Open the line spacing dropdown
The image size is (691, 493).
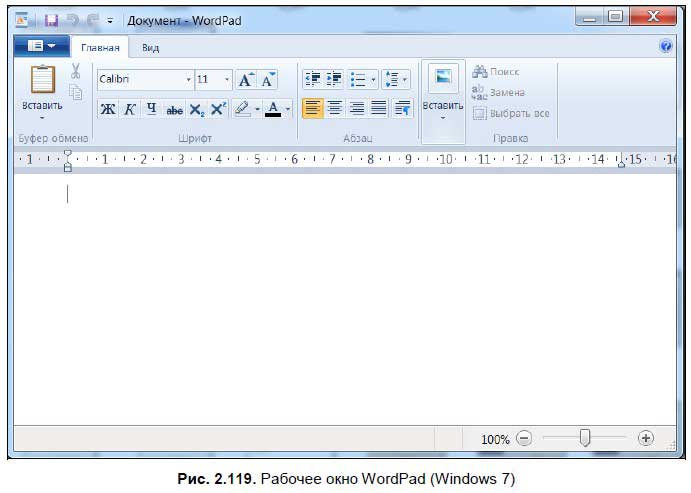pos(396,80)
